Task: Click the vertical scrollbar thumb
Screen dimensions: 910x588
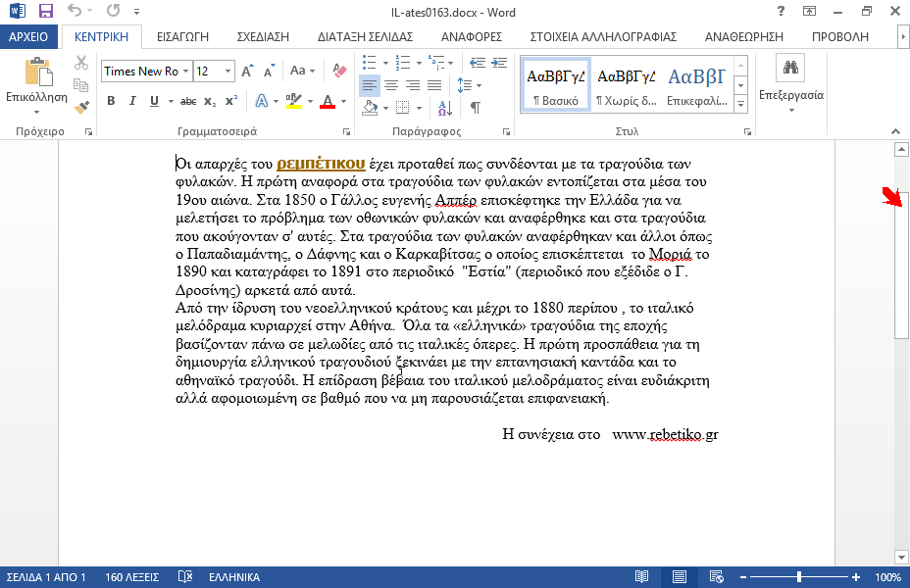Action: click(901, 264)
